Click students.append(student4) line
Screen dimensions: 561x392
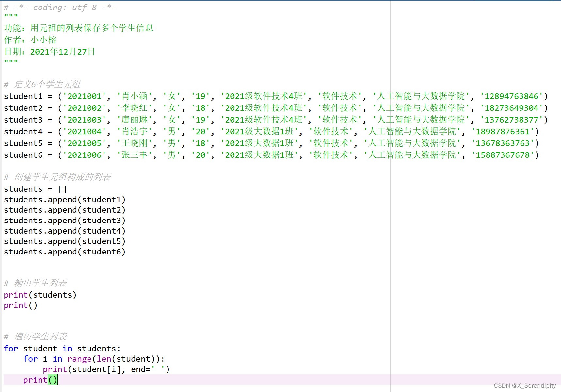pos(65,231)
